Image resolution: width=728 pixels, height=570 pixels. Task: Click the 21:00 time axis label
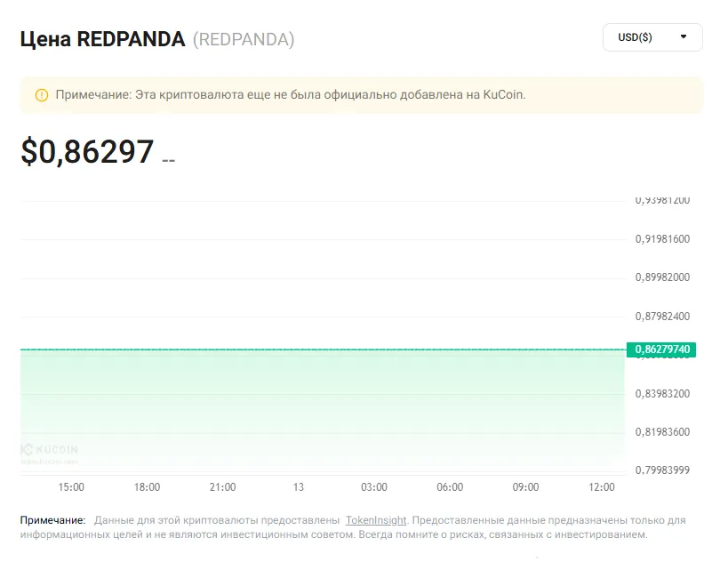(222, 487)
